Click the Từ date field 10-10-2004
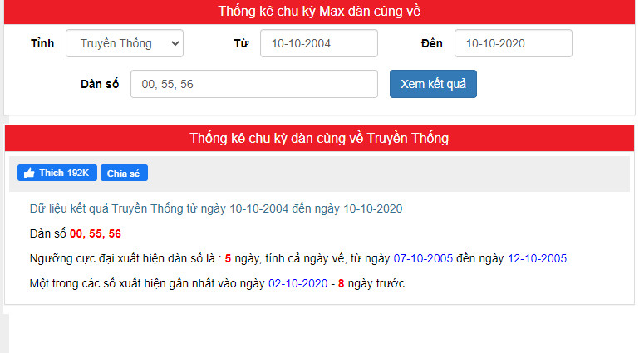644x353 pixels. pyautogui.click(x=318, y=43)
